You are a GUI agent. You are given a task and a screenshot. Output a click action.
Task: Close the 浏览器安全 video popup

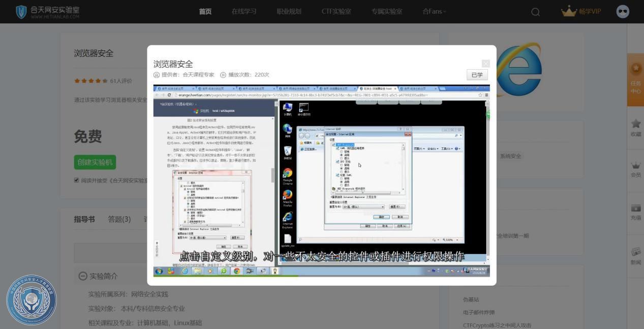[485, 64]
